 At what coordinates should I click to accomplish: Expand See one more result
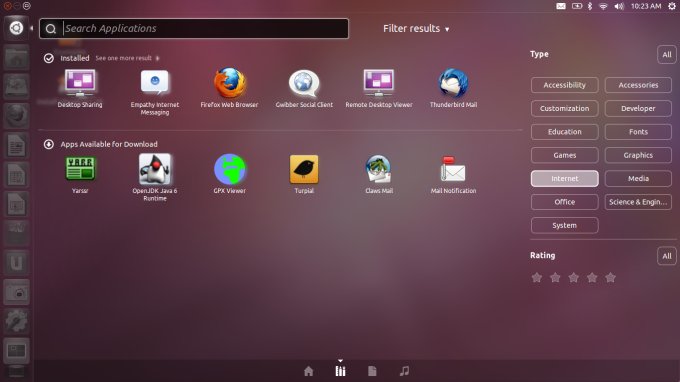click(127, 58)
